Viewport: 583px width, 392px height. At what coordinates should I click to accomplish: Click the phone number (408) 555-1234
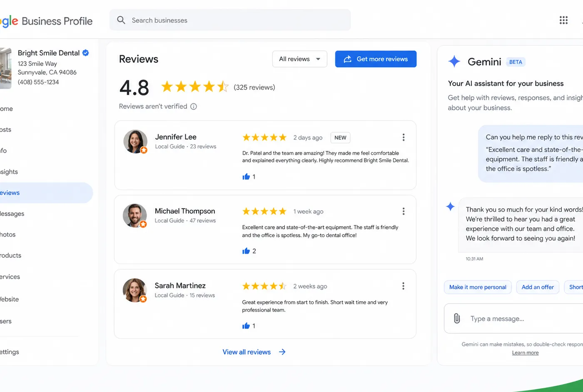pos(38,82)
